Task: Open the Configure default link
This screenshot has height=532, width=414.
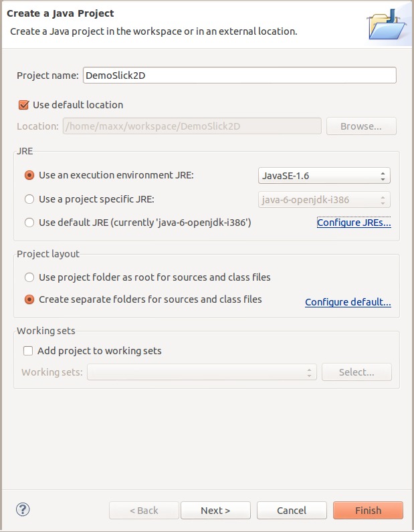Action: (348, 302)
